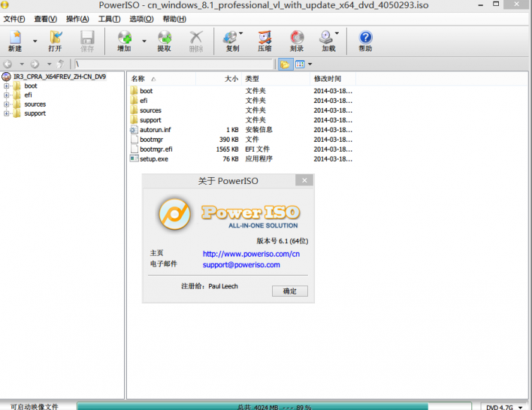
Task: Select autorun.inf in file list
Action: coord(156,130)
